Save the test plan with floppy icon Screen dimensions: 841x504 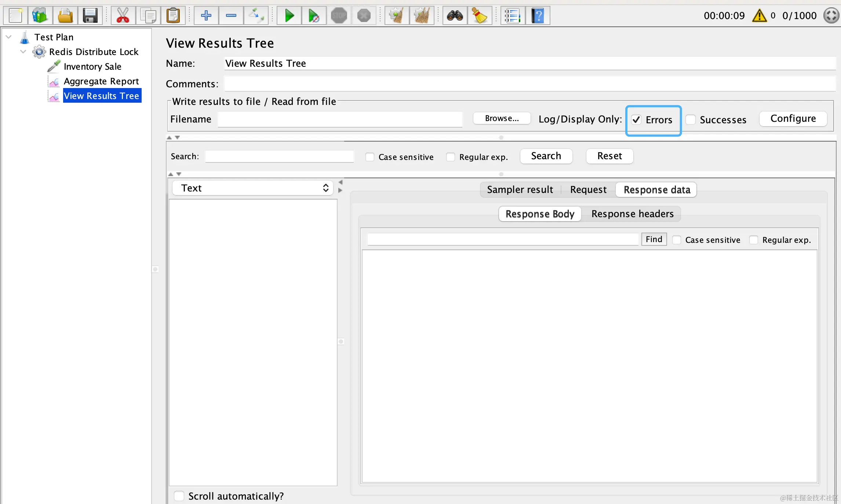(90, 16)
